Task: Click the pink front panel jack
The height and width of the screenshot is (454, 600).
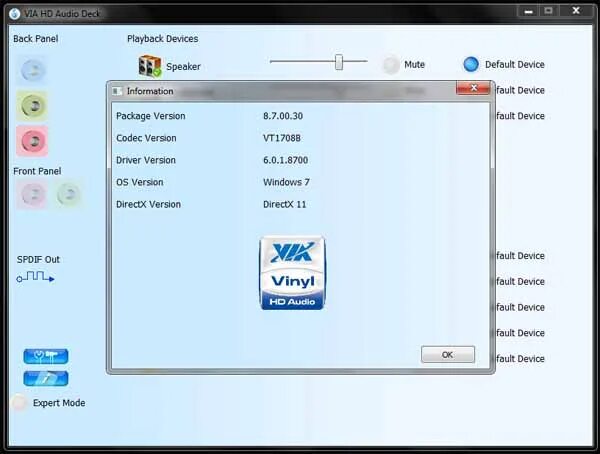Action: 32,194
